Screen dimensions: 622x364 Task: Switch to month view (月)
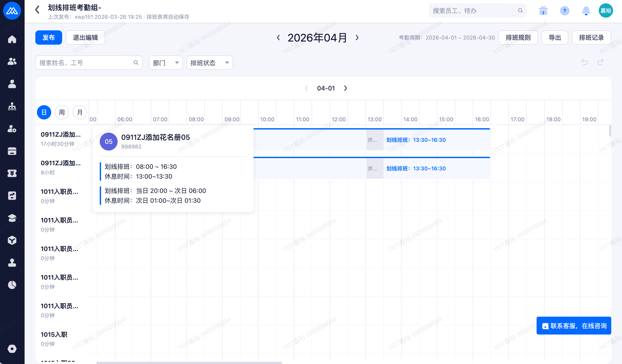pyautogui.click(x=80, y=113)
